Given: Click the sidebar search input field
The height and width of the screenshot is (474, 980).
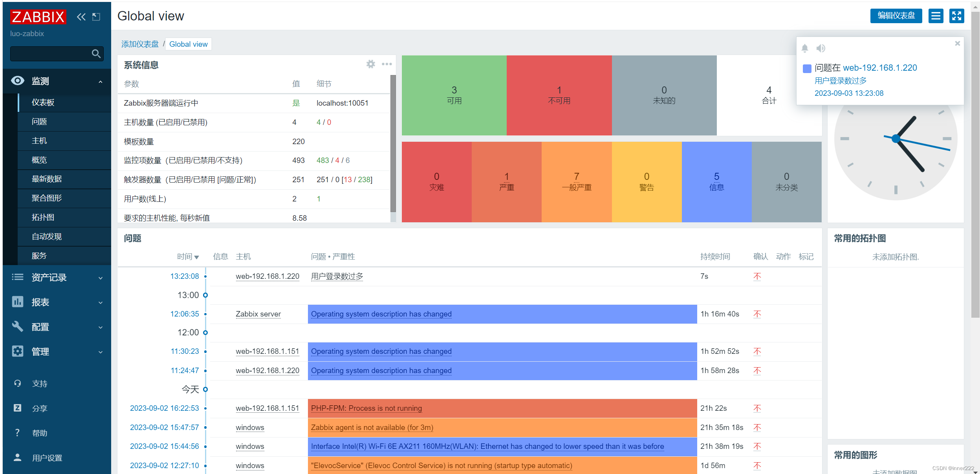Looking at the screenshot, I should (51, 53).
